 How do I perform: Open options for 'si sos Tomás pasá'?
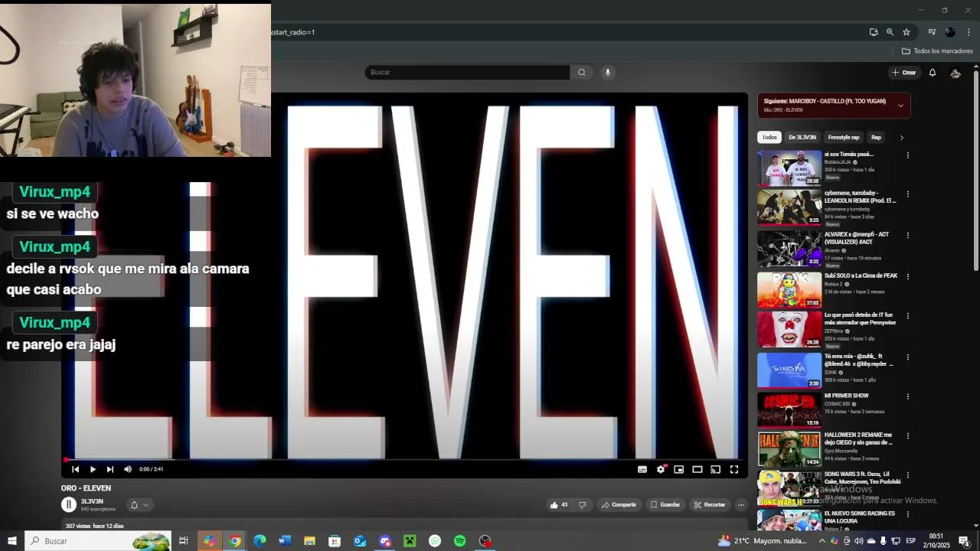click(x=908, y=155)
